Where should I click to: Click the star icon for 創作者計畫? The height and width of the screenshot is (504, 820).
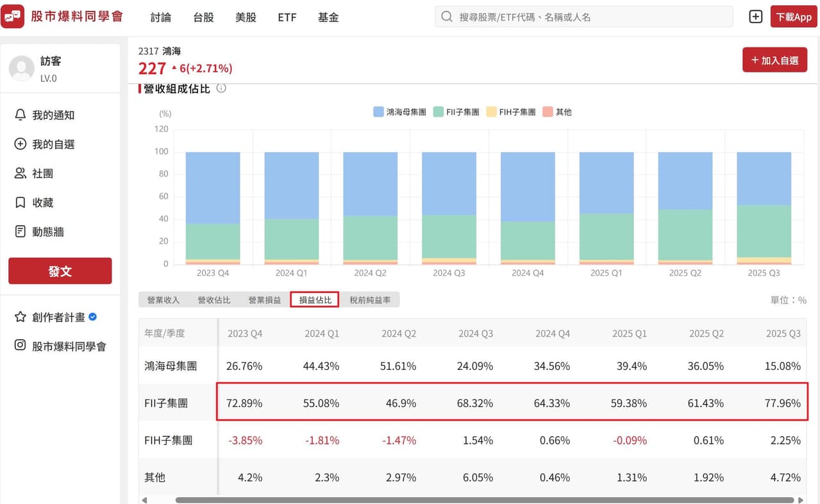20,317
